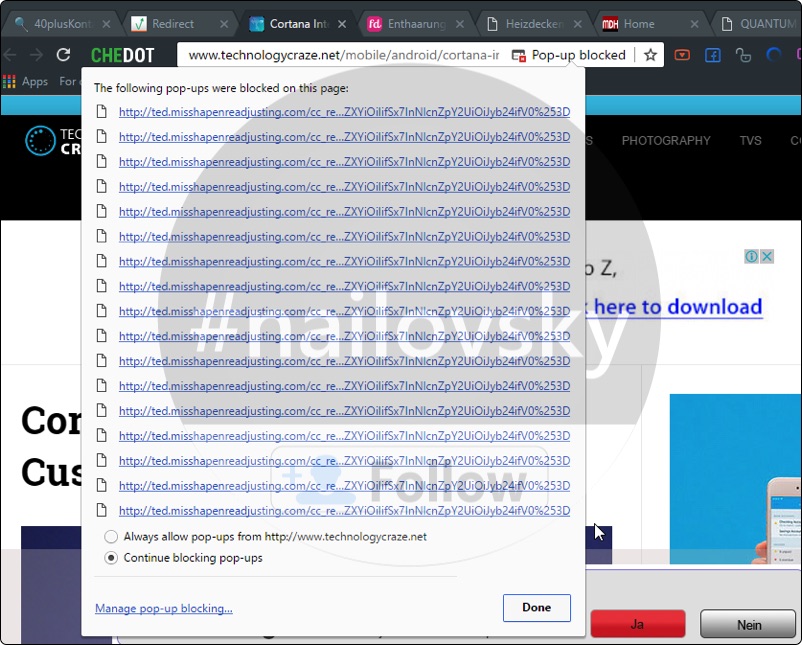This screenshot has height=645, width=802.
Task: Open the PHOTOGRAPHY menu in the site navigation
Action: [x=666, y=141]
